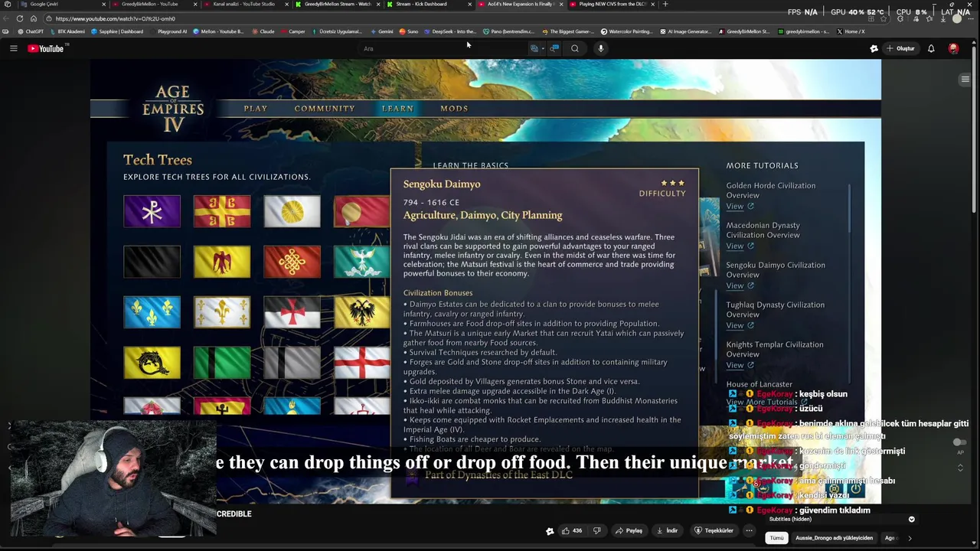View Knights Templar Civilization Overview

pos(740,365)
